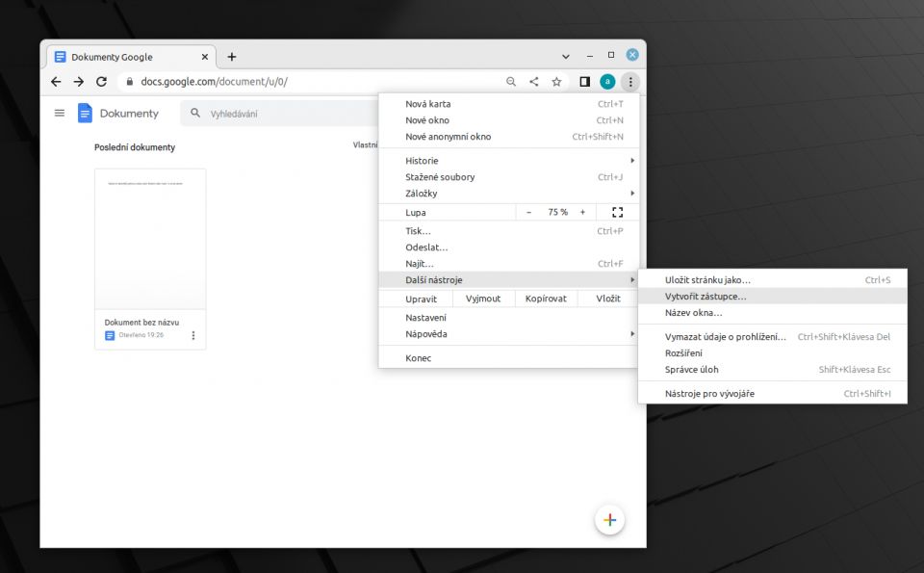Select Nové okno menu item
The height and width of the screenshot is (573, 924).
[x=508, y=120]
